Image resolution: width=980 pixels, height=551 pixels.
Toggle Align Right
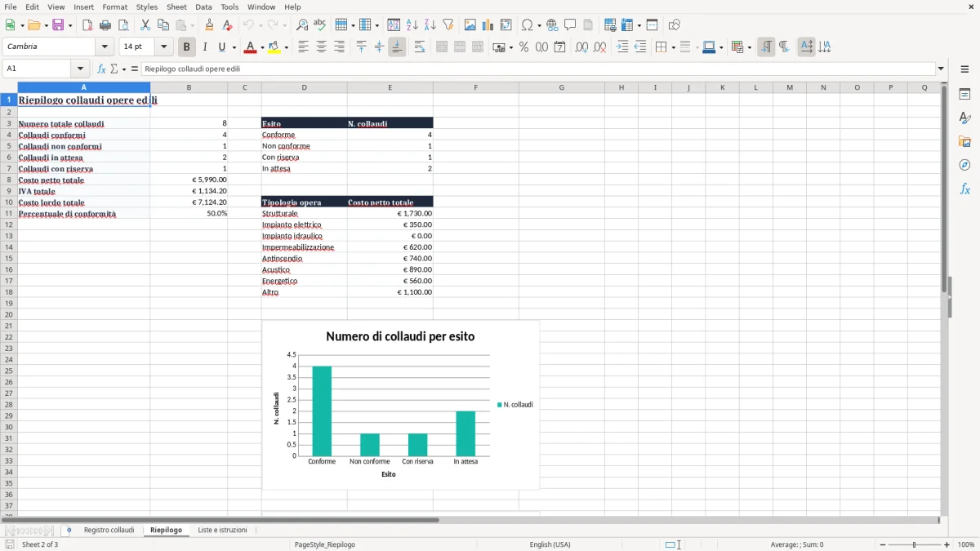pos(339,47)
